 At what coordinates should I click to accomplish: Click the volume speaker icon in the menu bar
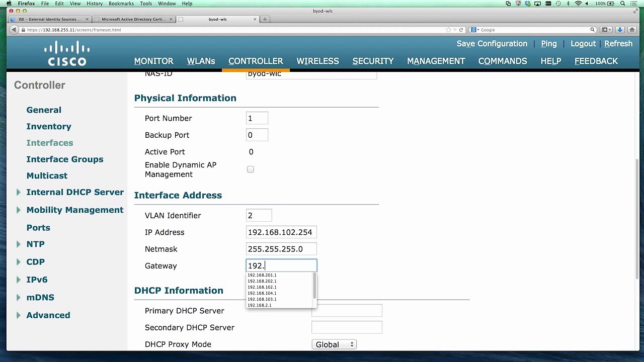(587, 4)
